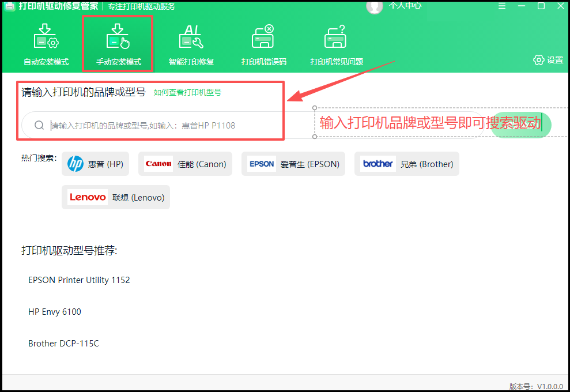Image resolution: width=570 pixels, height=392 pixels.
Task: Open the hamburger menu in title bar
Action: tap(502, 6)
